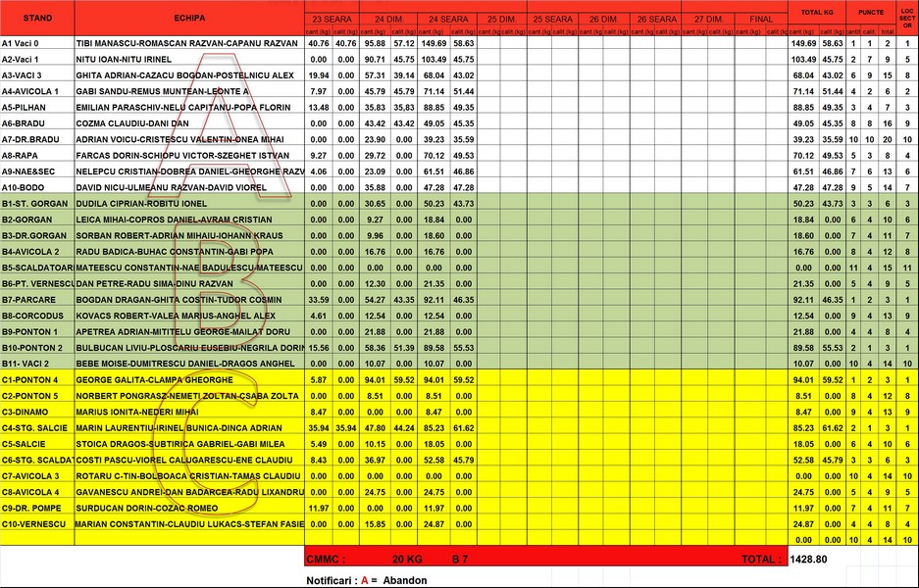
Task: Click the 85.23 total kg value for C4
Action: tap(803, 427)
